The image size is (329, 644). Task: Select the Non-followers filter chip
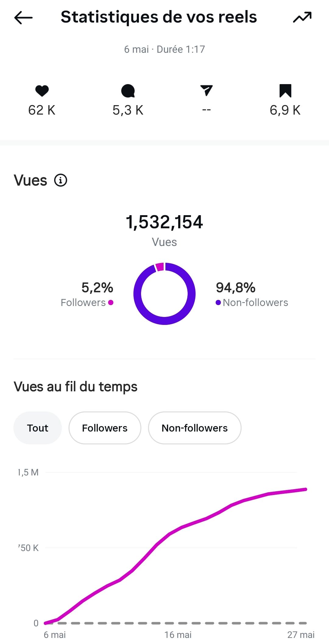195,428
